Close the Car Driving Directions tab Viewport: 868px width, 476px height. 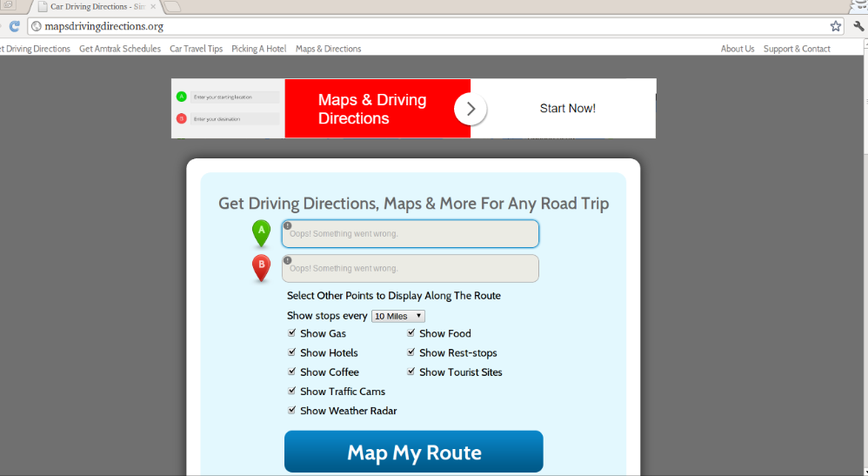pyautogui.click(x=153, y=7)
